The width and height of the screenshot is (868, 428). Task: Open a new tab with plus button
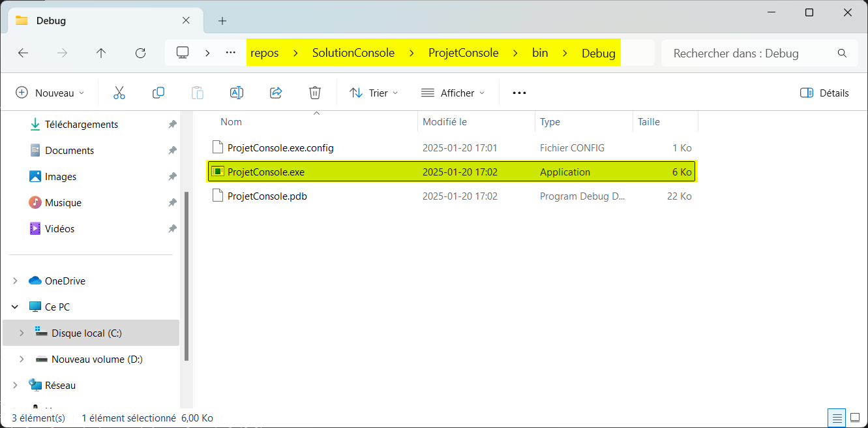tap(222, 21)
